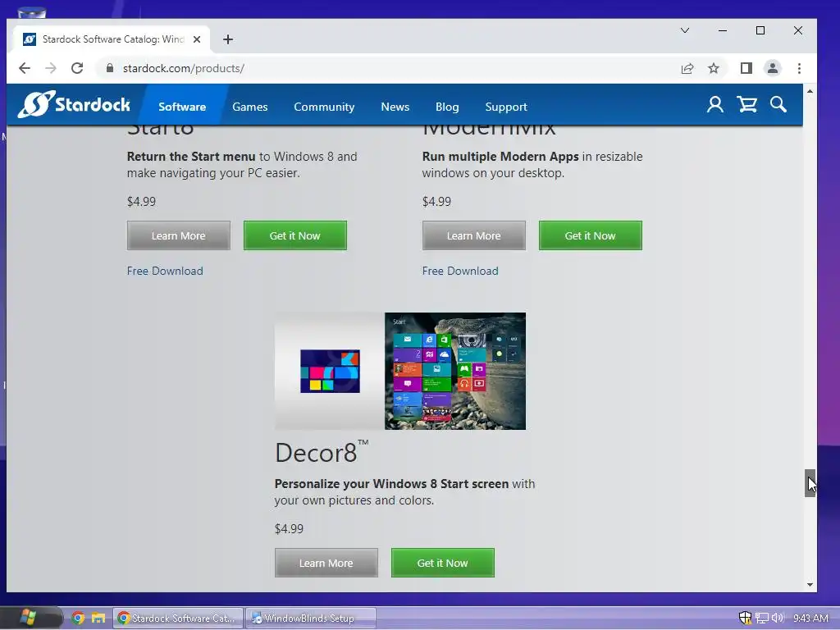
Task: Click Free Download under Start8
Action: [165, 271]
